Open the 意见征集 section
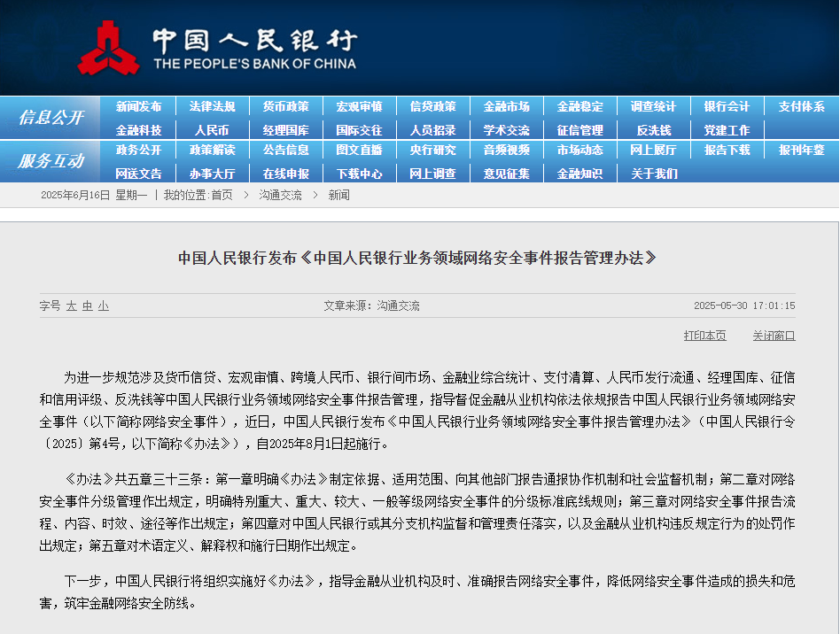This screenshot has width=840, height=634. point(506,174)
